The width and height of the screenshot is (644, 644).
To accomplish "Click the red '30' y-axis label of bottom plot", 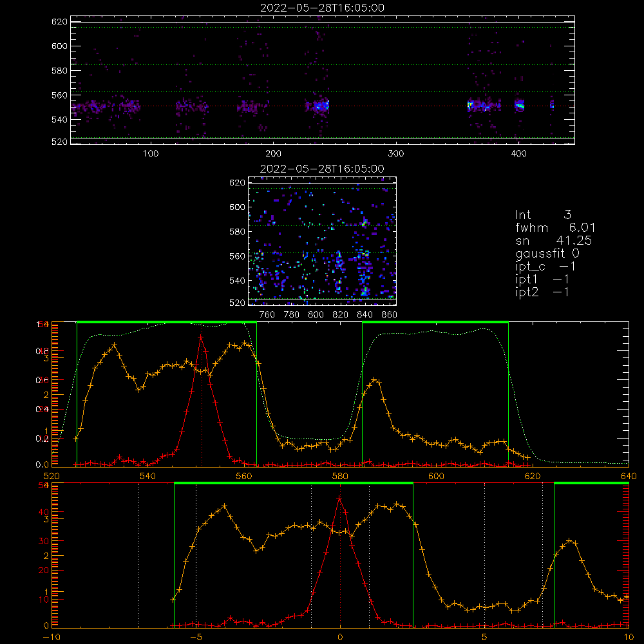I will pyautogui.click(x=44, y=541).
